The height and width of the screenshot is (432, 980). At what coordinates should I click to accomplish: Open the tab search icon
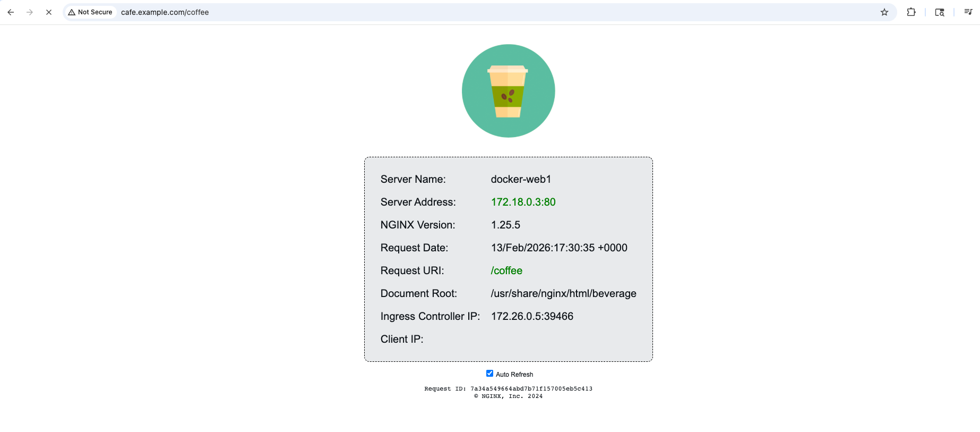[x=940, y=12]
